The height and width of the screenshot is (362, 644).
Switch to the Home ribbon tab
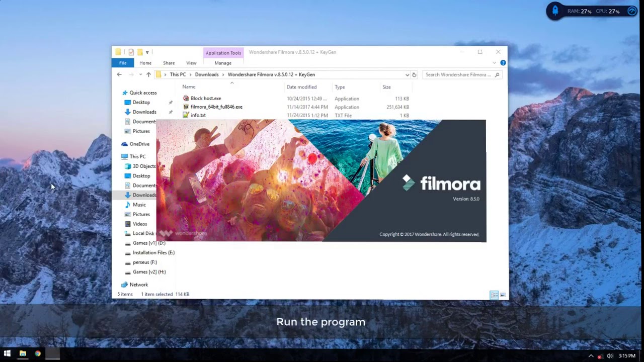coord(145,63)
